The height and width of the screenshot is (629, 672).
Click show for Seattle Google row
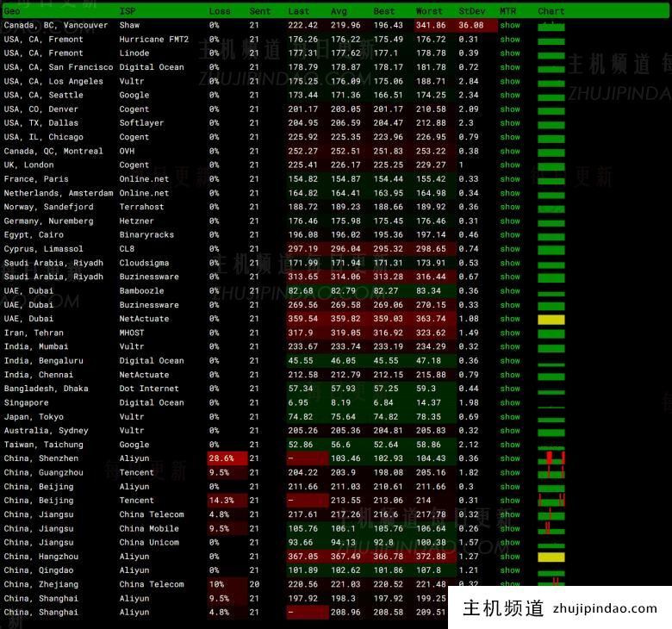point(509,95)
